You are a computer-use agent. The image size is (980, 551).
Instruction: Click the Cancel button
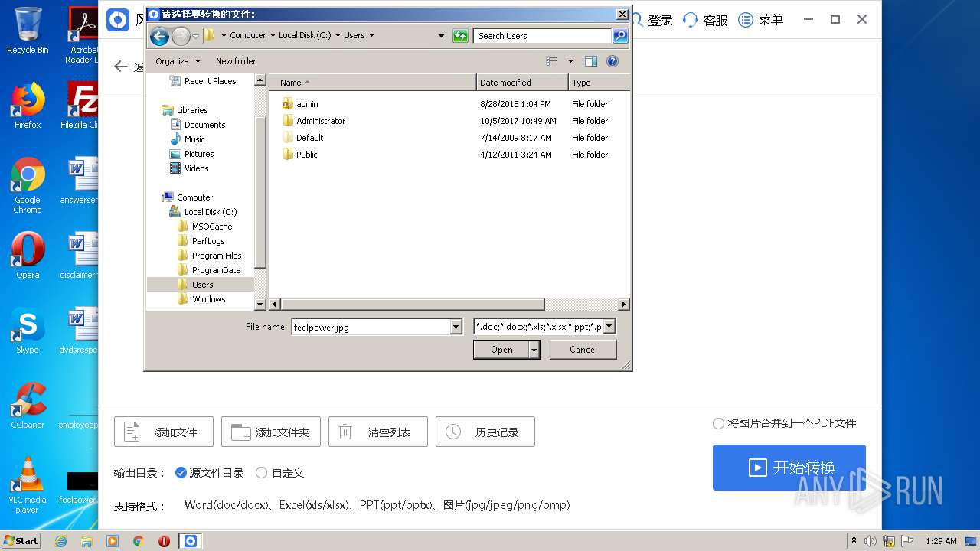click(x=583, y=350)
